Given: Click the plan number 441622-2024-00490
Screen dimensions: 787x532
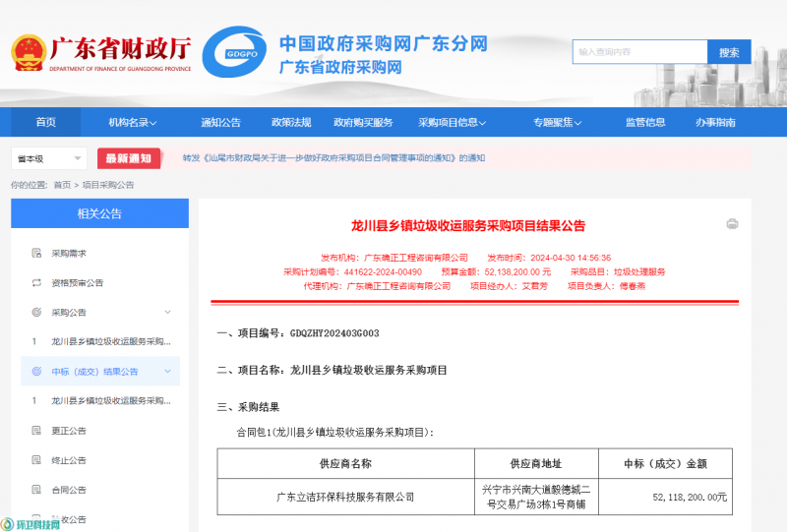Looking at the screenshot, I should click(x=383, y=272).
